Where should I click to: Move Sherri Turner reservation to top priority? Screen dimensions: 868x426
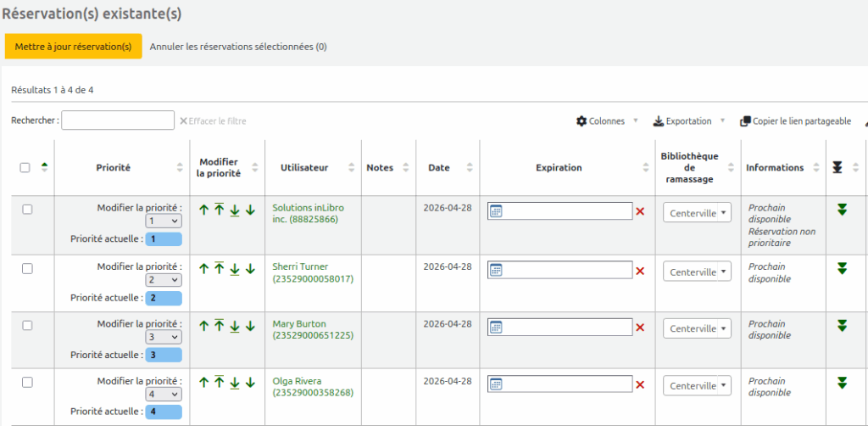219,268
